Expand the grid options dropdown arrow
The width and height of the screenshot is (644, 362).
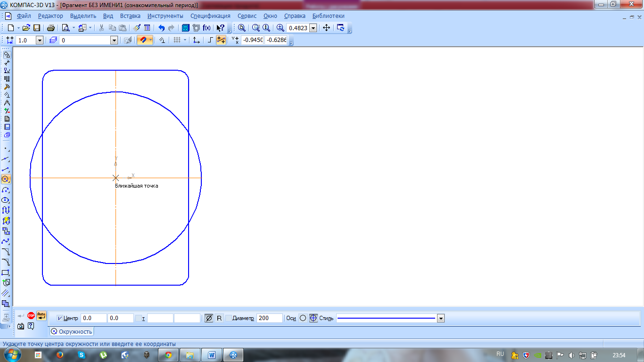click(x=185, y=40)
